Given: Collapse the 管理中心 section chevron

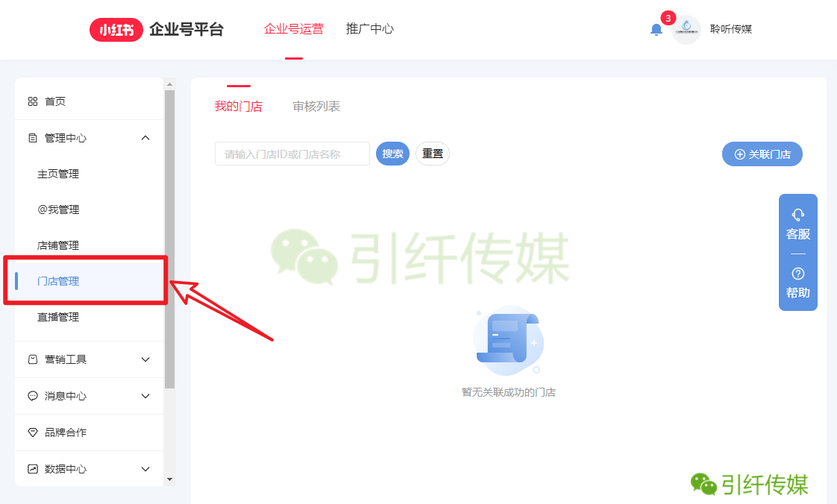Looking at the screenshot, I should (145, 138).
